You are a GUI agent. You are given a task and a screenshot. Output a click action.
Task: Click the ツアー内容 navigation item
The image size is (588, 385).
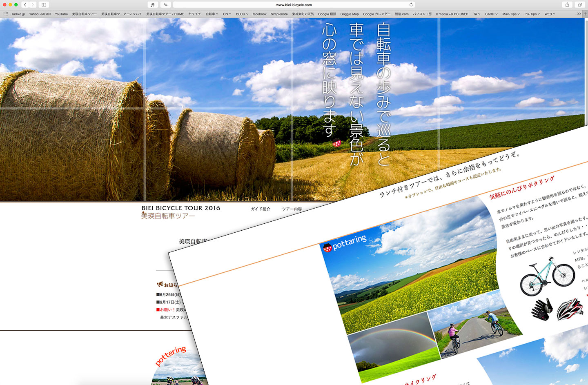[x=292, y=209]
